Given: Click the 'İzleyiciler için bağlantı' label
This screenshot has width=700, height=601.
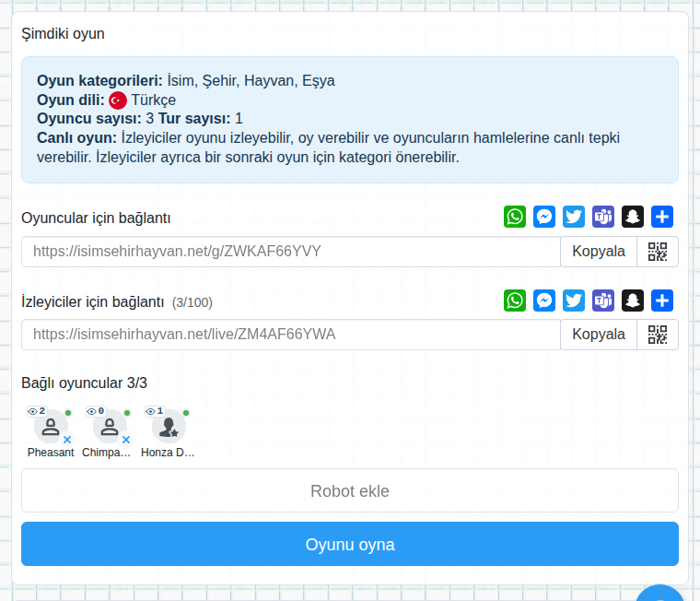Looking at the screenshot, I should pyautogui.click(x=93, y=302).
